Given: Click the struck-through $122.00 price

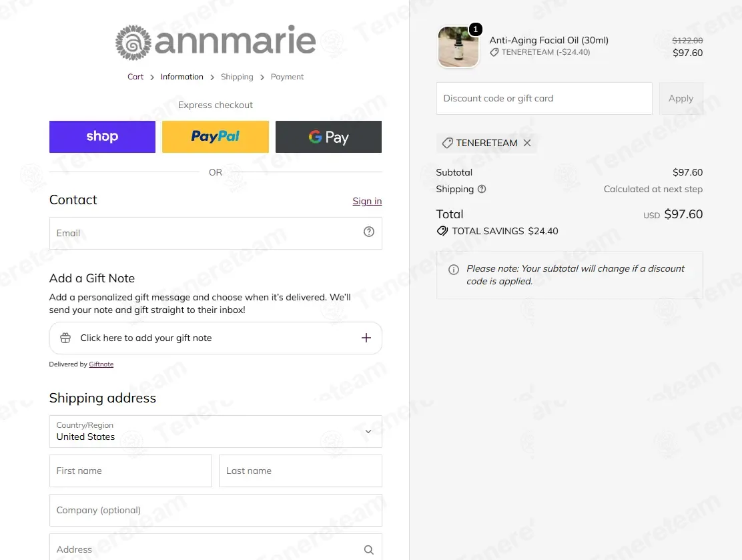Looking at the screenshot, I should coord(687,41).
